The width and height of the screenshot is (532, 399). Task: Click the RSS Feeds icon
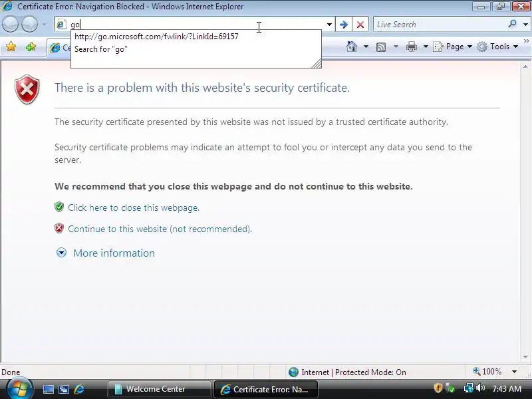tap(381, 47)
